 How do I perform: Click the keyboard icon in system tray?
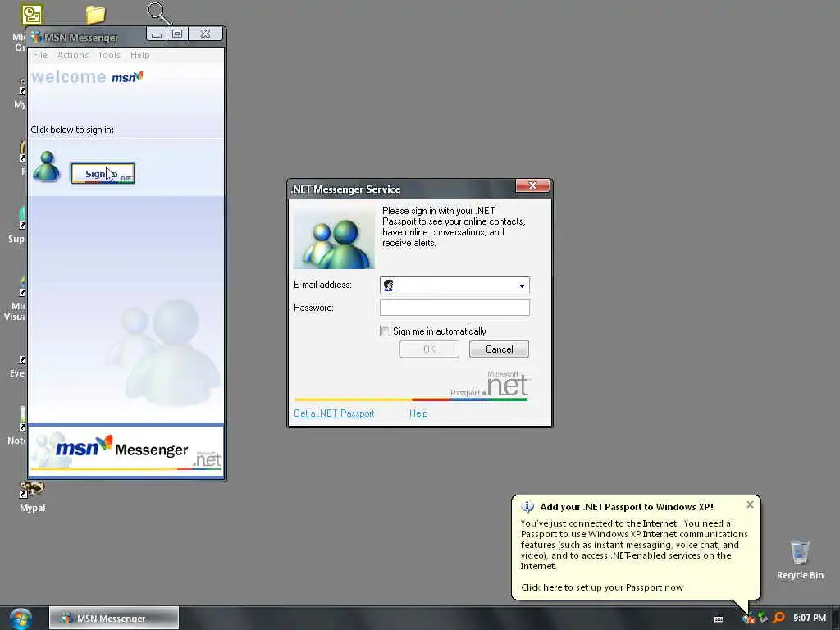pos(719,619)
